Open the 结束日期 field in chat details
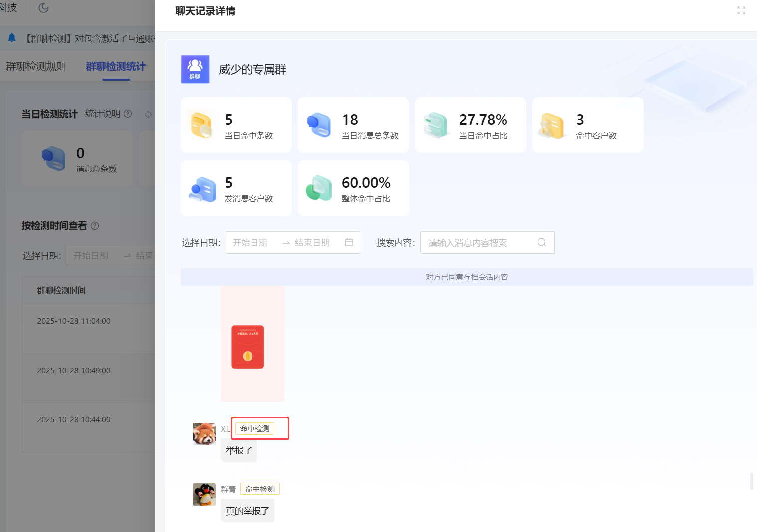 point(312,243)
